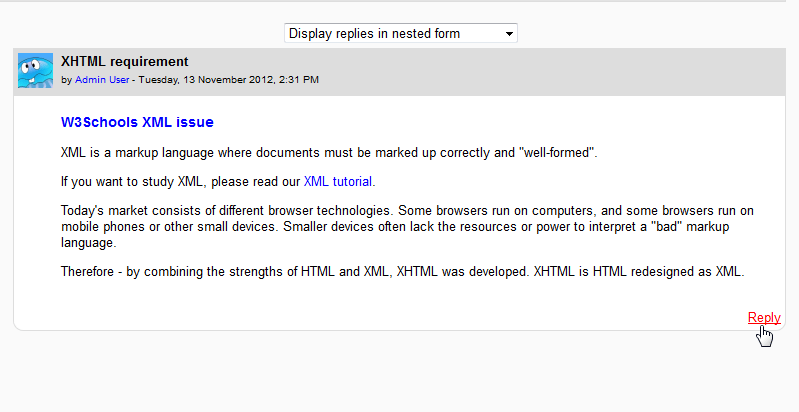Open the Admin User profile link
Viewport: 799px width, 412px height.
102,79
